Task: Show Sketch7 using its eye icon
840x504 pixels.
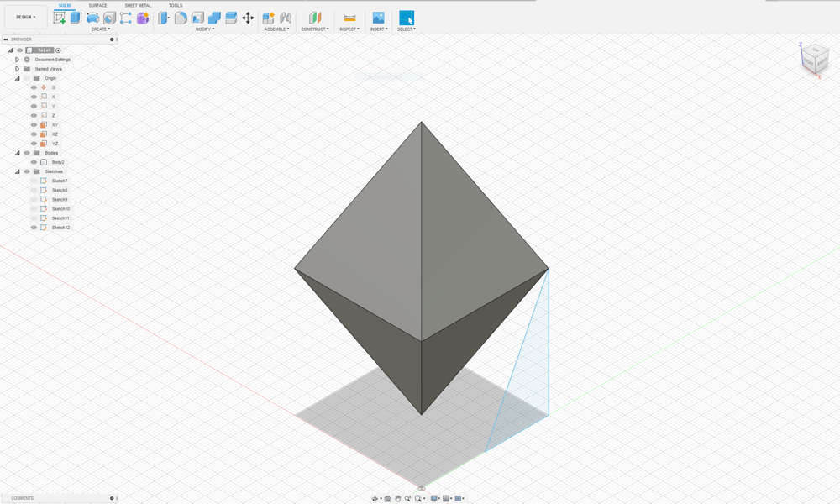Action: (34, 181)
